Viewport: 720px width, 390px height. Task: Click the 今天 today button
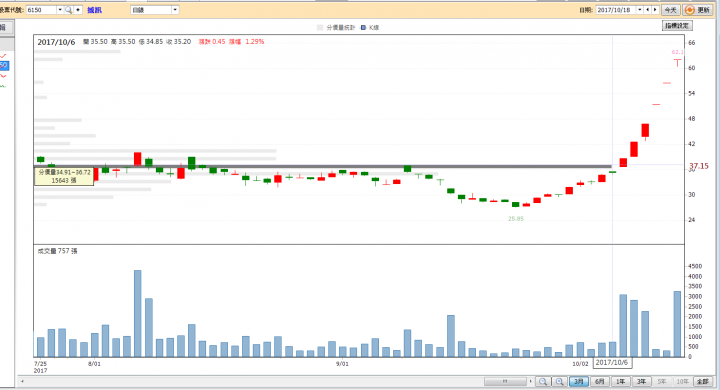click(x=670, y=10)
